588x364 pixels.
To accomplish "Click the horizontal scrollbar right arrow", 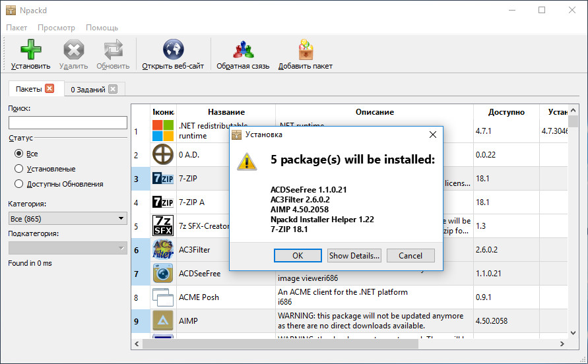I will [562, 344].
